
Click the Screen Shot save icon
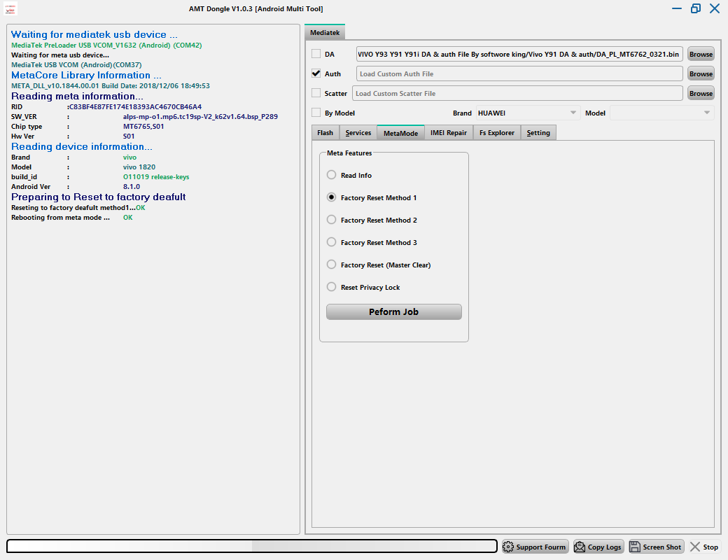636,547
